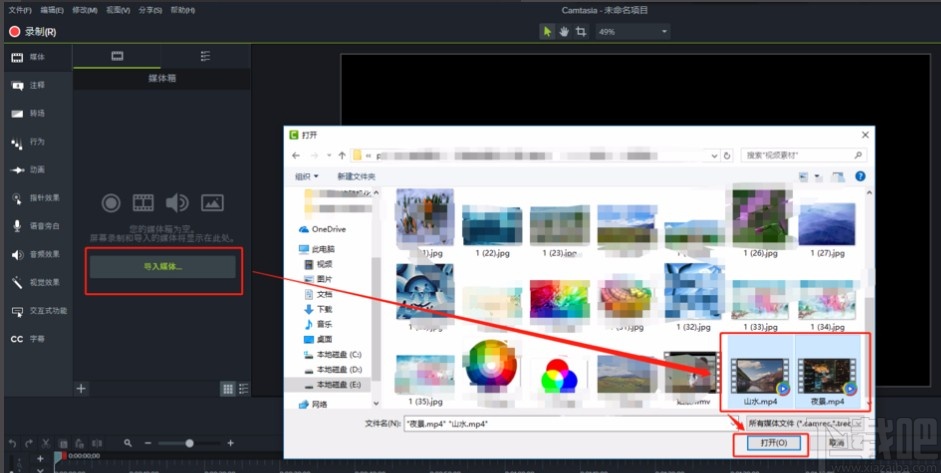Switch to the media bin tab icon

pyautogui.click(x=117, y=56)
